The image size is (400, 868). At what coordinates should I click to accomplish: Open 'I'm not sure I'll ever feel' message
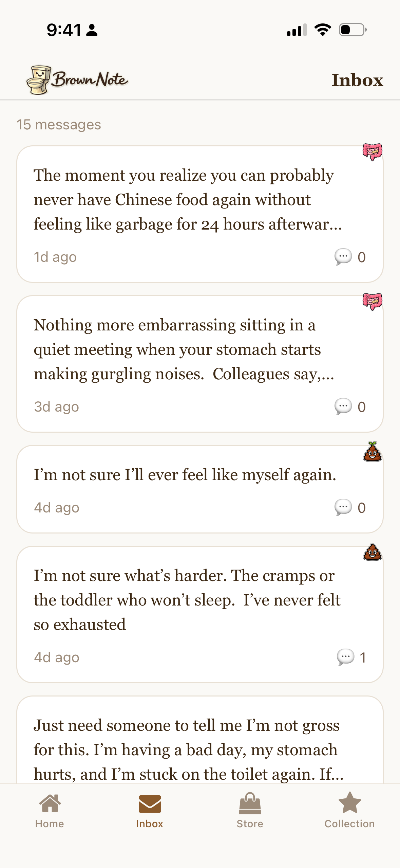click(x=185, y=475)
